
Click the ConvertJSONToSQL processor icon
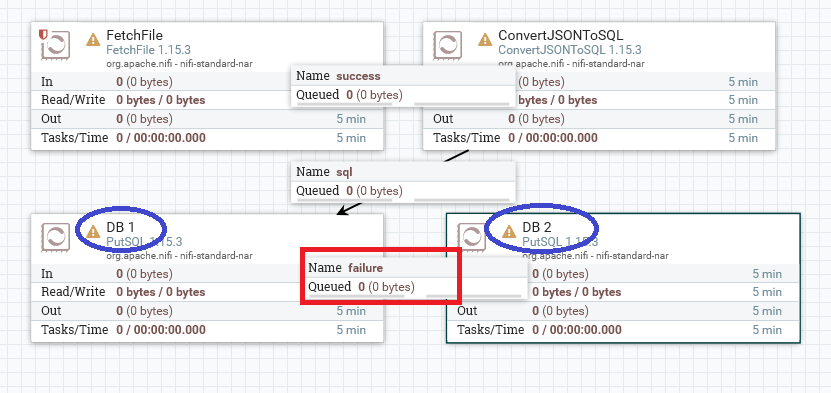coord(448,46)
